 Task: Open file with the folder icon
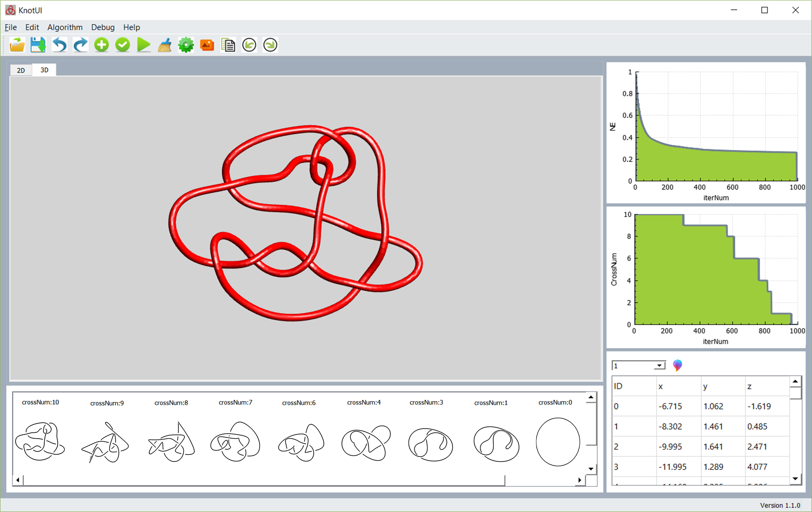[x=17, y=45]
